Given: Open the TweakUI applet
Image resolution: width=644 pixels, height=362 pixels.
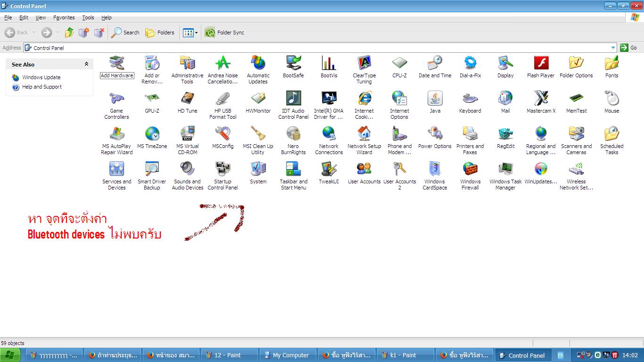Looking at the screenshot, I should 329,173.
